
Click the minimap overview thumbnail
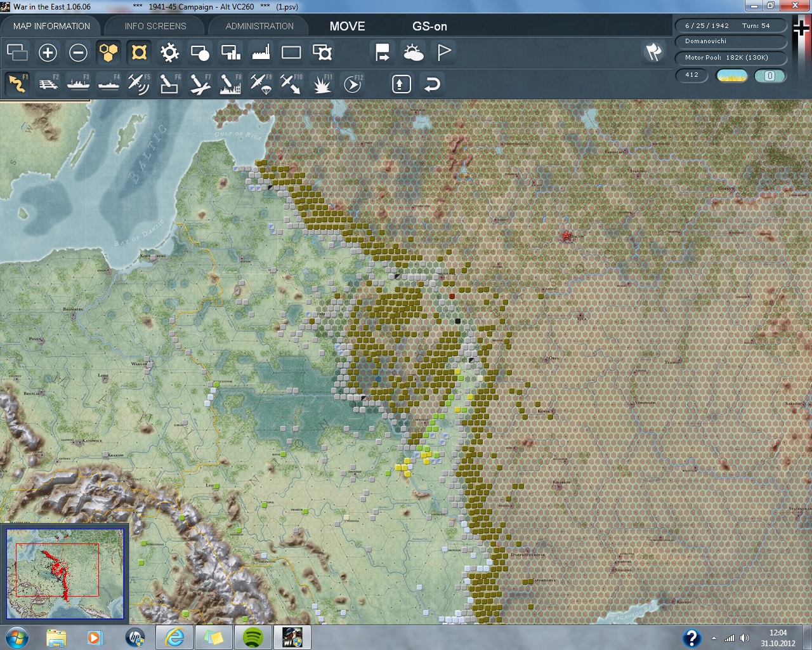pos(65,574)
